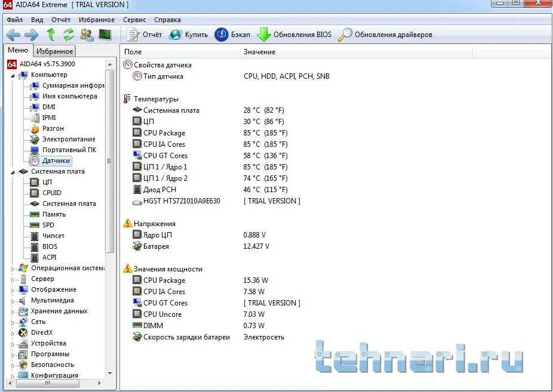The image size is (553, 392).
Task: Open the users management toolbar icon
Action: (87, 35)
